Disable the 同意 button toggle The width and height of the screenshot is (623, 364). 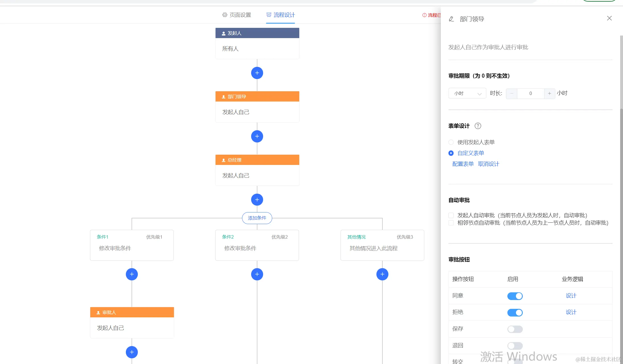[x=515, y=296]
